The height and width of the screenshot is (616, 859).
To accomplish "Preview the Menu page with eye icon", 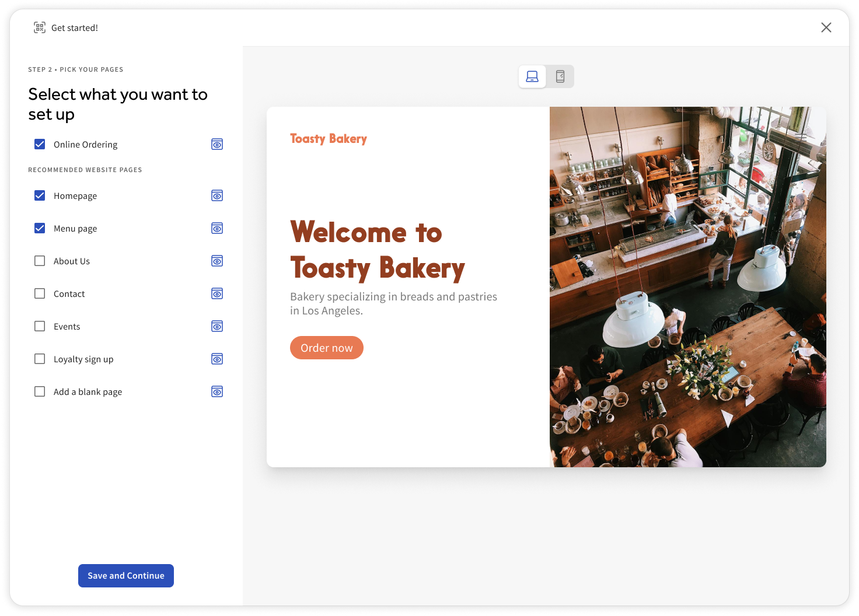I will click(217, 228).
